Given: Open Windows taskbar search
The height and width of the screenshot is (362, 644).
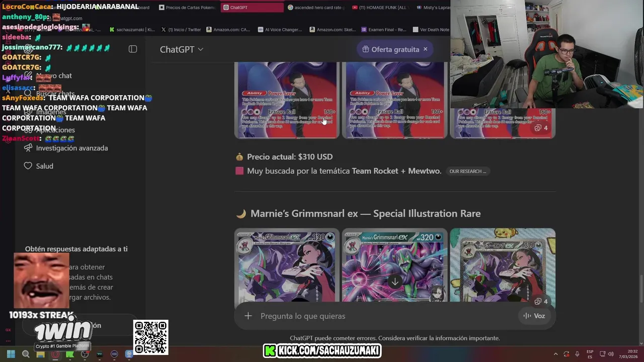Looking at the screenshot, I should click(26, 354).
